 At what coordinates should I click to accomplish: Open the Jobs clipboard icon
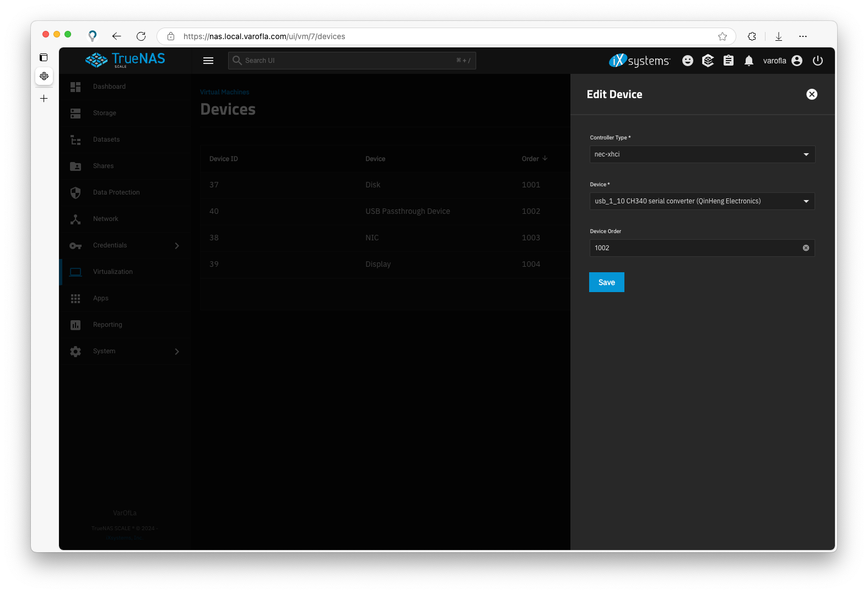[729, 61]
